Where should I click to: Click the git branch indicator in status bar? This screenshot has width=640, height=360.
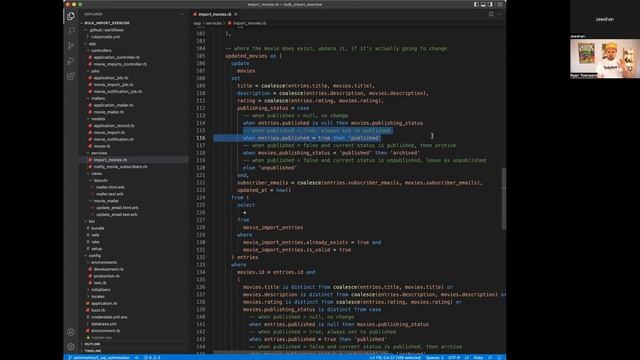99,358
